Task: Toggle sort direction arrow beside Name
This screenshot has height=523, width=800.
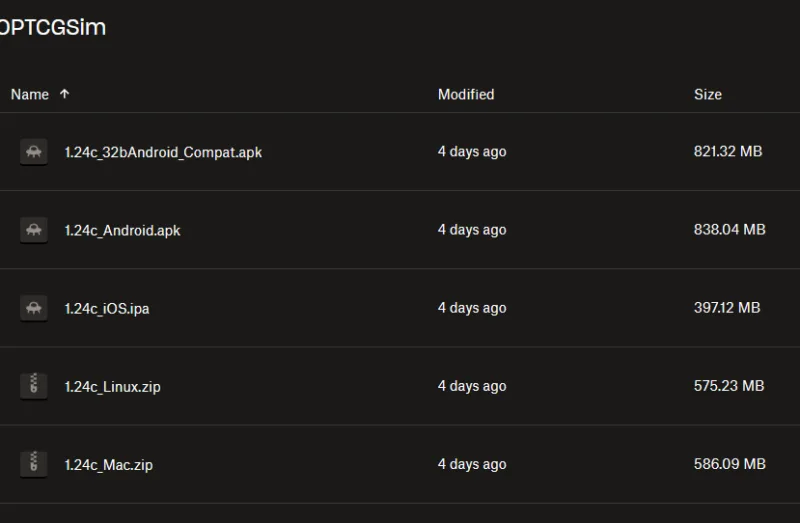Action: pos(64,94)
